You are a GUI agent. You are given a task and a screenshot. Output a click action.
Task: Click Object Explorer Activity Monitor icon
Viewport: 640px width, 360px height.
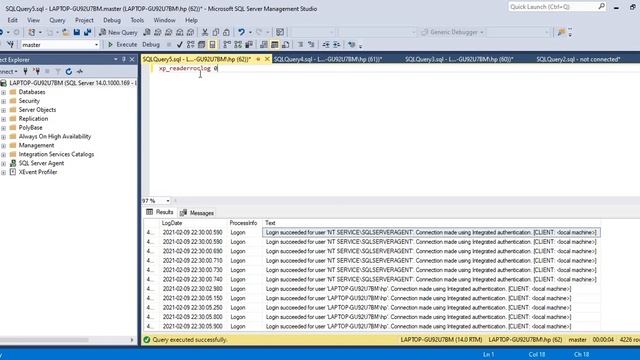(80, 71)
